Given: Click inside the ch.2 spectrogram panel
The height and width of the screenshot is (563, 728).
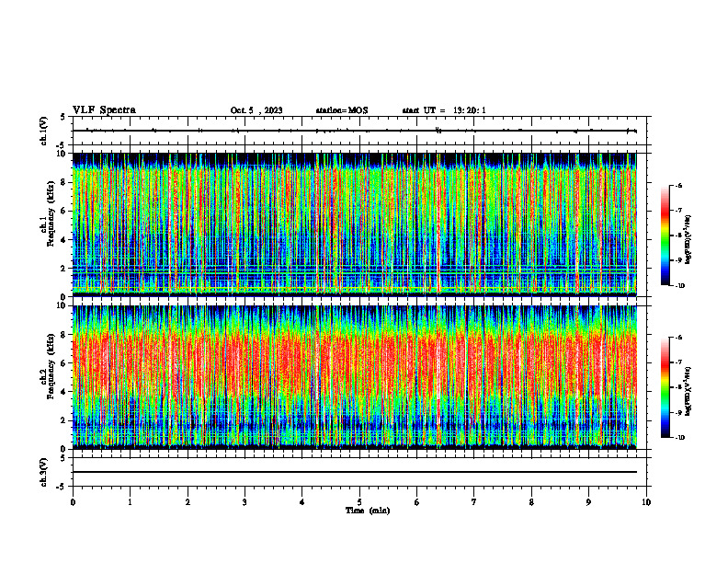Looking at the screenshot, I should pyautogui.click(x=355, y=377).
